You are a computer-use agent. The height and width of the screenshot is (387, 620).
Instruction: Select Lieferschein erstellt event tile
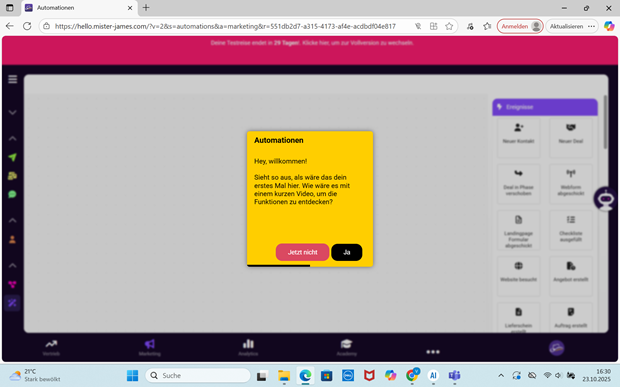(518, 317)
